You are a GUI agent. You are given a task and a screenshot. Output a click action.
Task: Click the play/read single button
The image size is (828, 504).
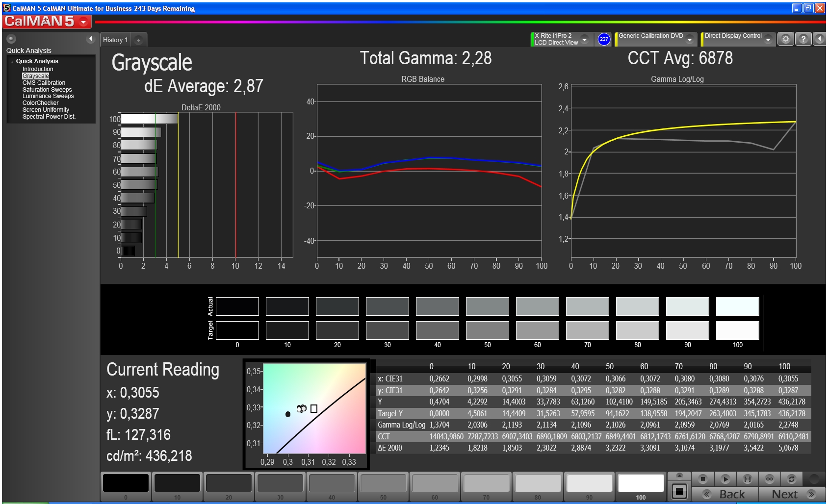coord(725,479)
